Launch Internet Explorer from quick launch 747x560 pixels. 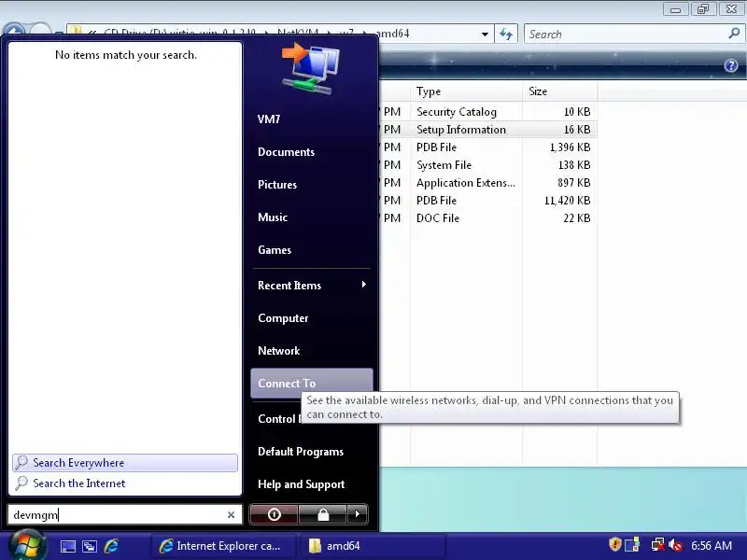point(111,546)
